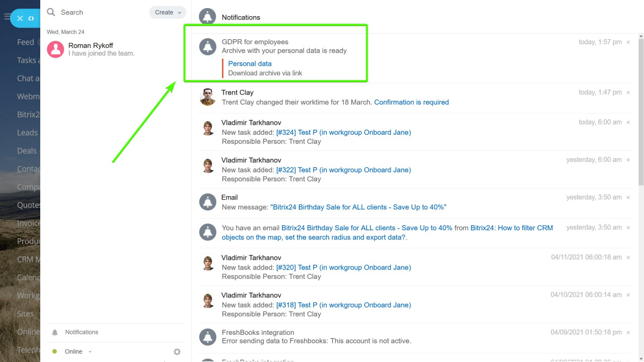Open the Online status dropdown
The image size is (644, 362).
(78, 351)
